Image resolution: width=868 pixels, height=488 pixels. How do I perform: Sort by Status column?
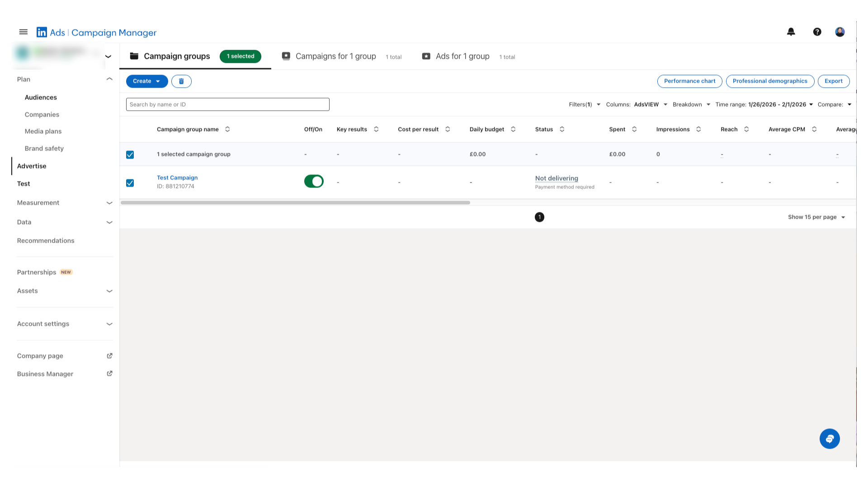click(x=562, y=129)
